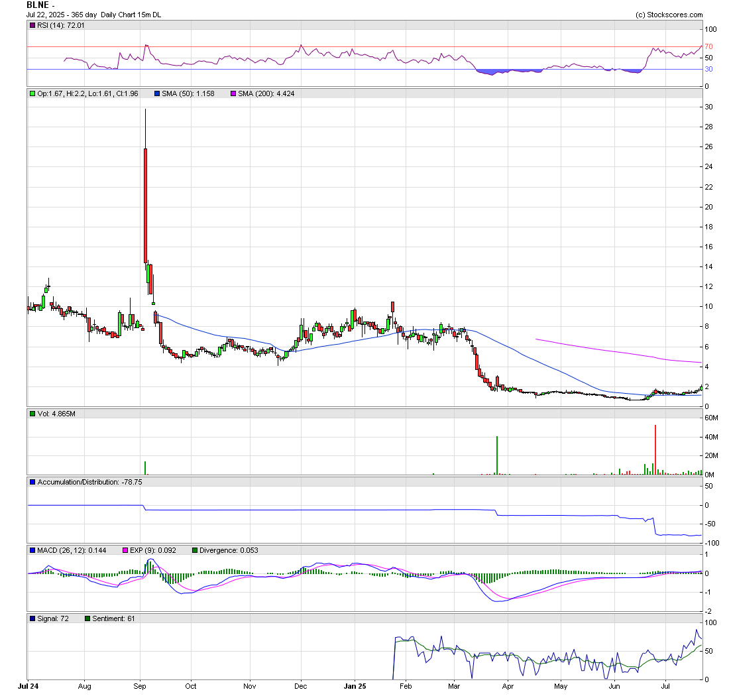The width and height of the screenshot is (729, 700).
Task: Click the 'Feb' x-axis label
Action: click(406, 687)
